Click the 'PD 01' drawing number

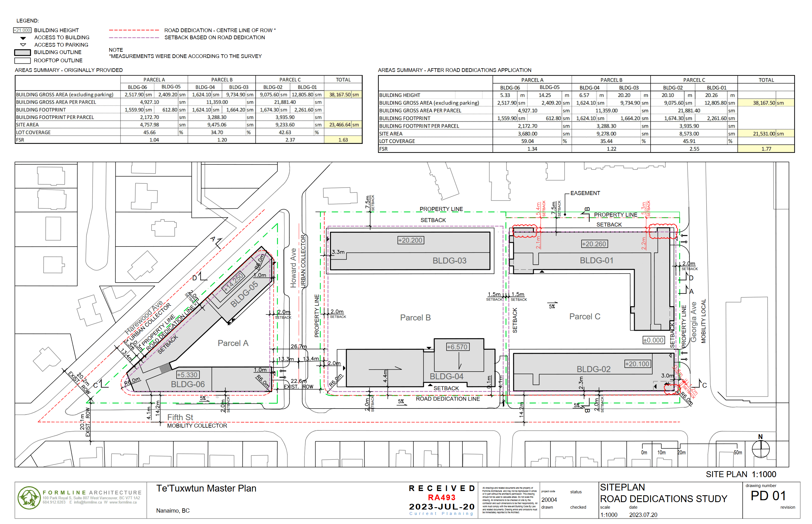[768, 496]
